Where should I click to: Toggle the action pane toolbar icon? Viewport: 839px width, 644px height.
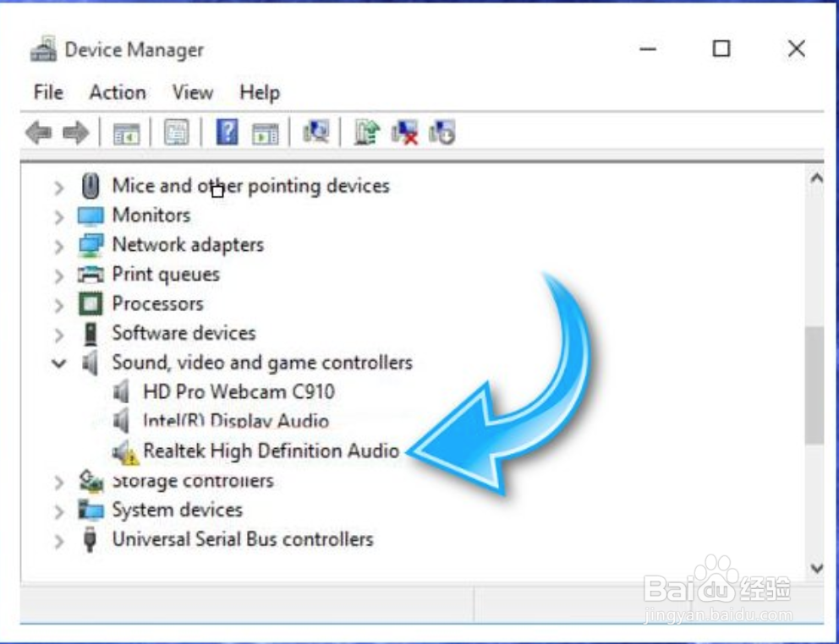pos(266,134)
